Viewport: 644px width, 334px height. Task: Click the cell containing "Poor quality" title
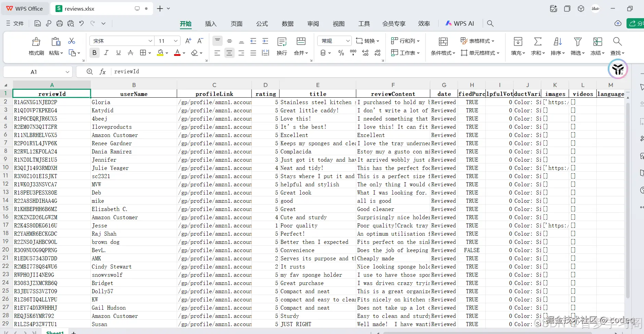318,225
